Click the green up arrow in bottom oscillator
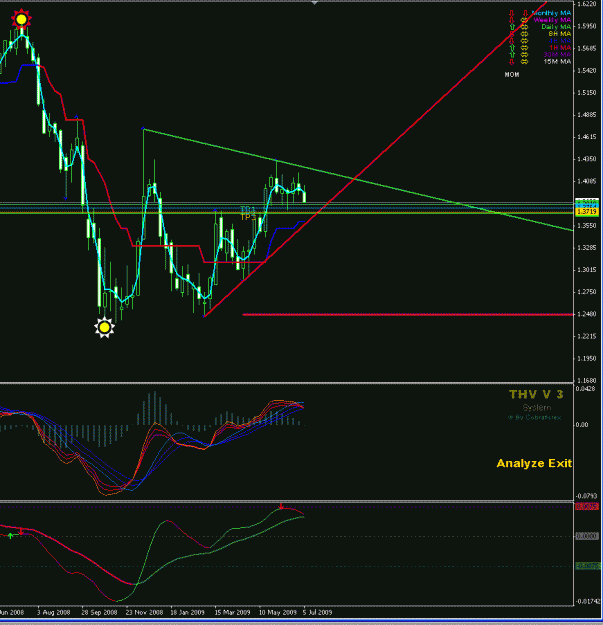 (11, 536)
